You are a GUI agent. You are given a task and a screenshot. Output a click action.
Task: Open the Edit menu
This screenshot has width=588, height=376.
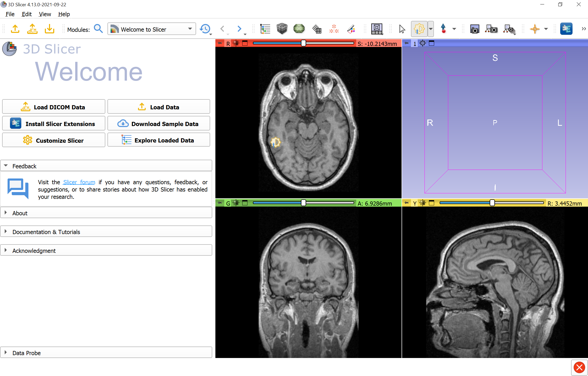[27, 14]
